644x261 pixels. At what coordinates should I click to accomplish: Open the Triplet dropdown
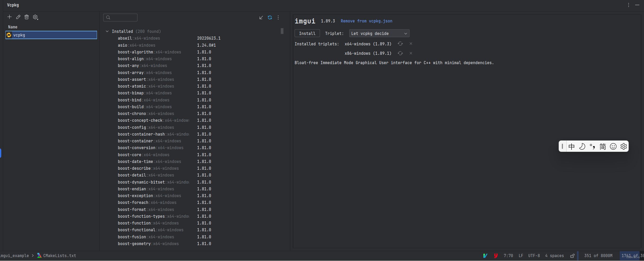tap(379, 33)
